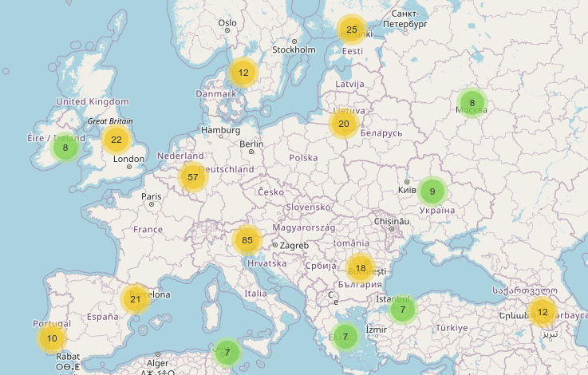Open the 20 cluster over Lietuva
The height and width of the screenshot is (375, 588).
(x=344, y=124)
